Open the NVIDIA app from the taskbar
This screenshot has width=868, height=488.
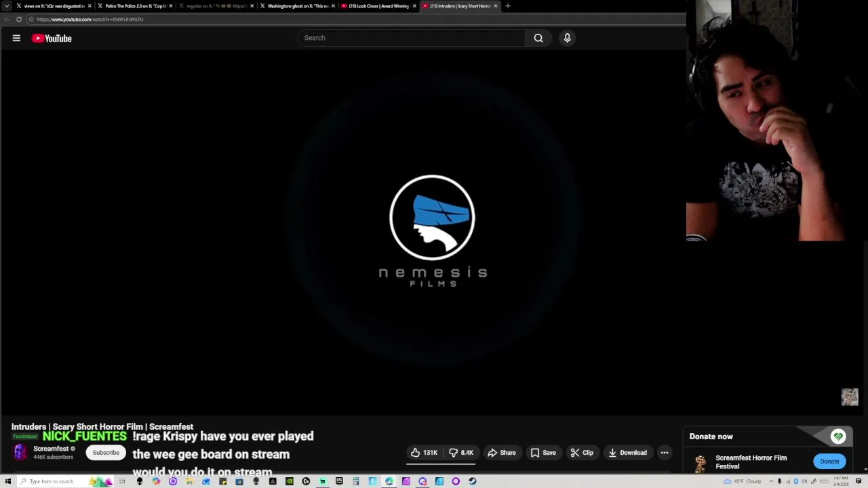290,481
